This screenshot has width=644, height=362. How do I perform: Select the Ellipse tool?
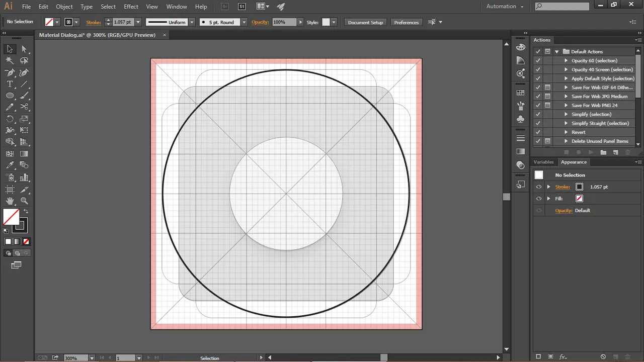10,96
